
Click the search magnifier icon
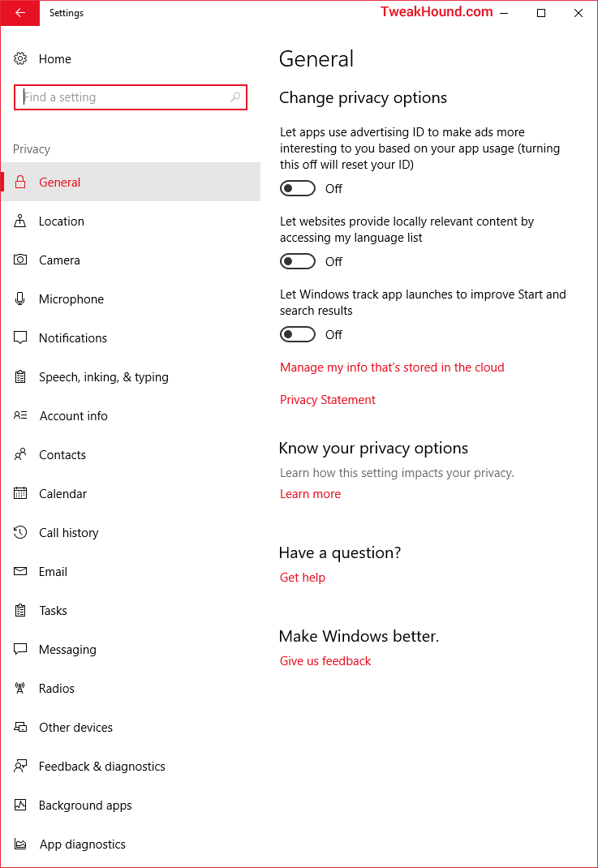235,97
